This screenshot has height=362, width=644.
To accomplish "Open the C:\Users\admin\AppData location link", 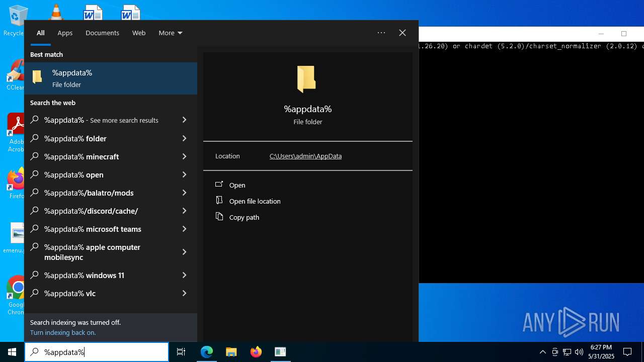I will tap(305, 156).
